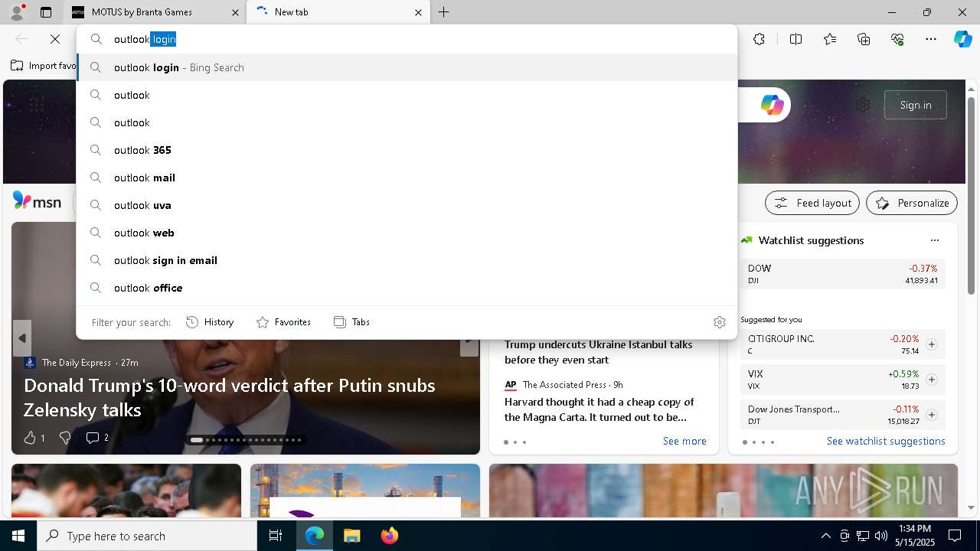Open the notification center icon
Viewport: 980px width, 551px height.
coord(955,536)
